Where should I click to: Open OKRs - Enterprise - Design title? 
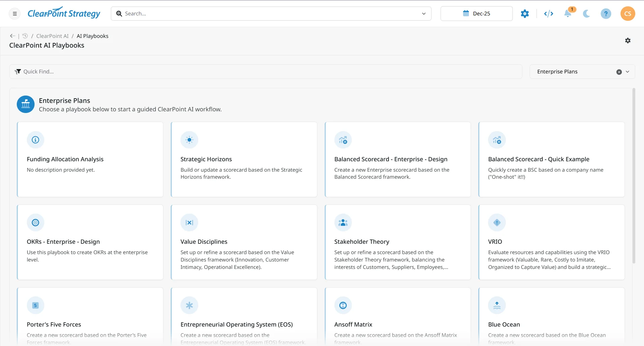coord(63,242)
